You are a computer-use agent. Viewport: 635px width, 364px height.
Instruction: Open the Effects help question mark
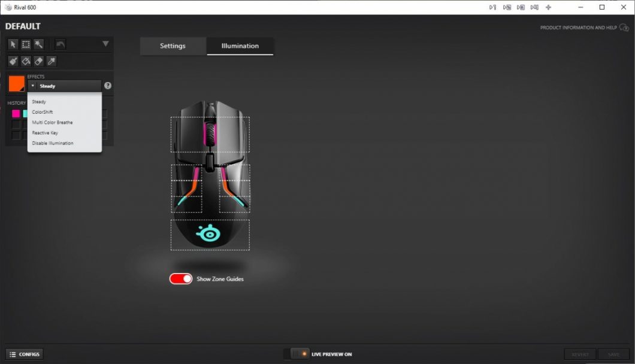[x=108, y=85]
